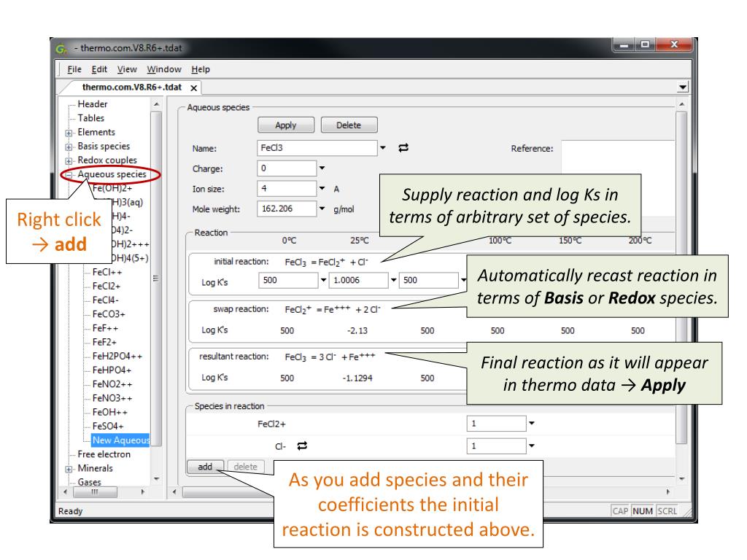Click the Delete button for the species

click(349, 125)
